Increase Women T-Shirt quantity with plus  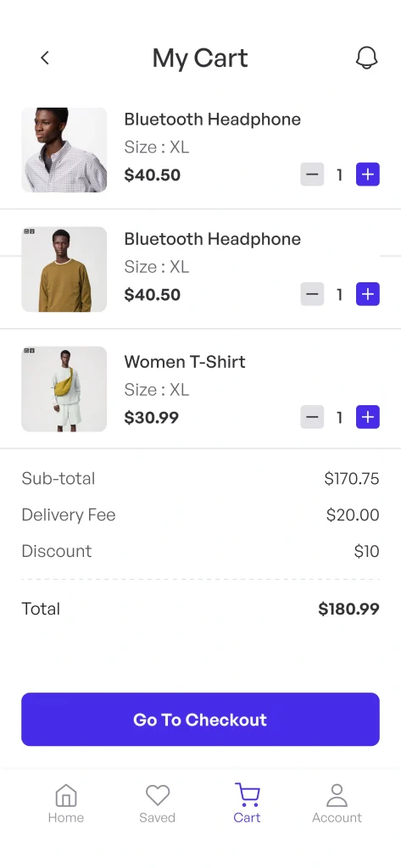point(368,417)
